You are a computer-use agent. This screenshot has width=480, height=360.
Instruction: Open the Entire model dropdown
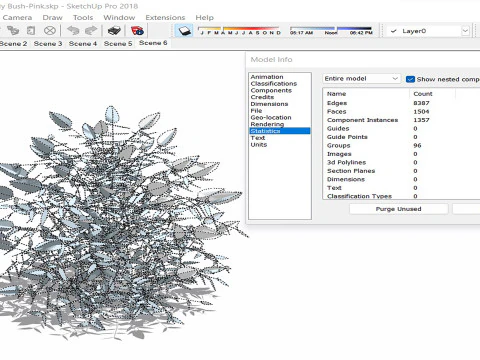[x=361, y=79]
